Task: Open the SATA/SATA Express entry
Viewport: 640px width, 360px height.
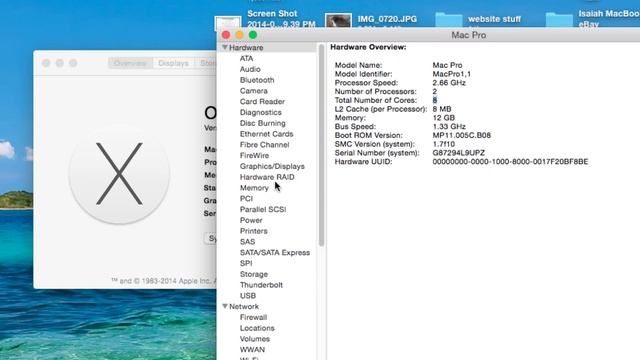Action: tap(275, 253)
